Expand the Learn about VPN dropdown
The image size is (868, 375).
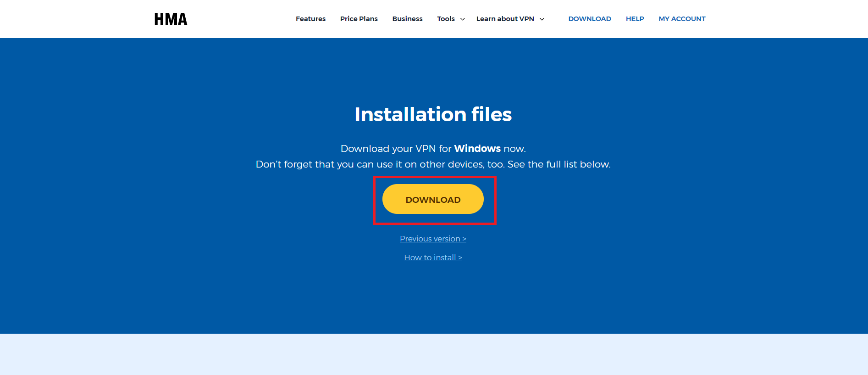coord(510,19)
